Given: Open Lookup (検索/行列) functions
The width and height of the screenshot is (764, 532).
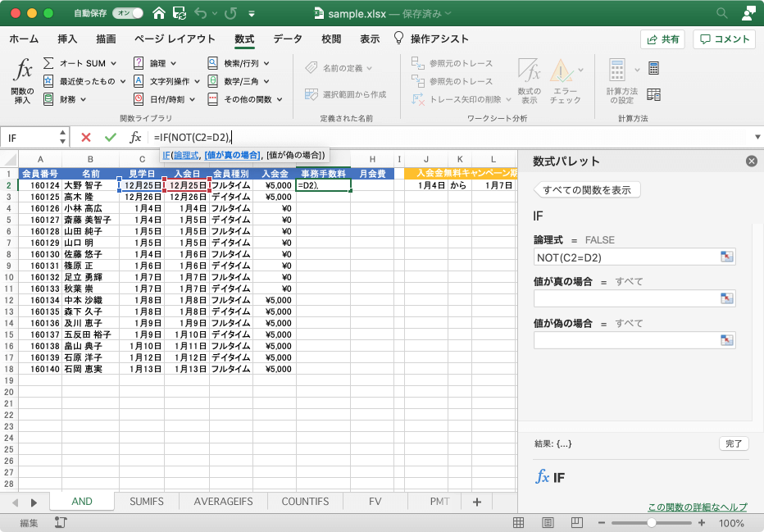Looking at the screenshot, I should [239, 63].
